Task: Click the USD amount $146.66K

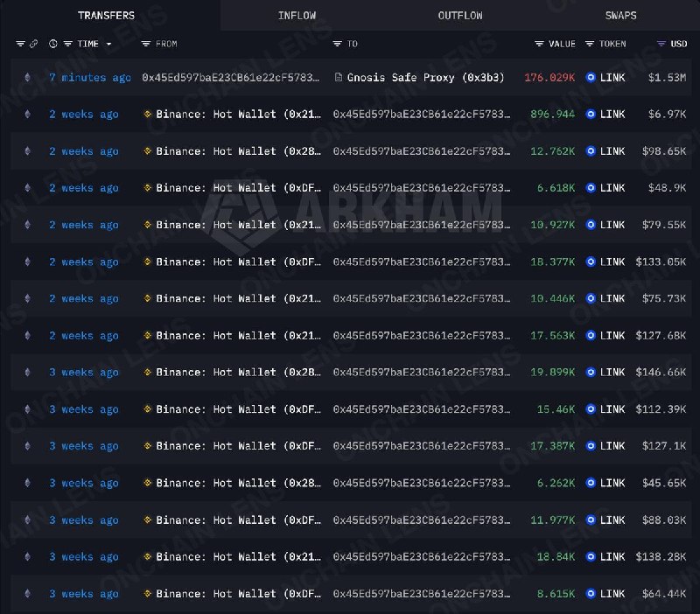Action: [661, 372]
